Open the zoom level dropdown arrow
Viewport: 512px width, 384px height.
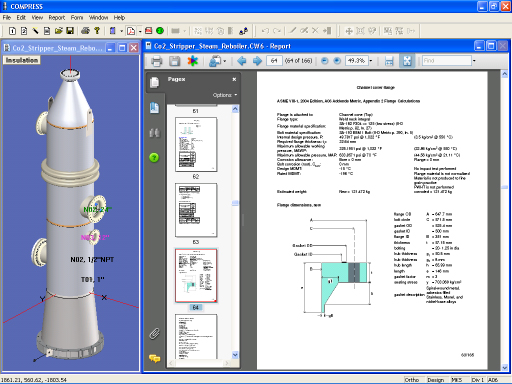(371, 61)
